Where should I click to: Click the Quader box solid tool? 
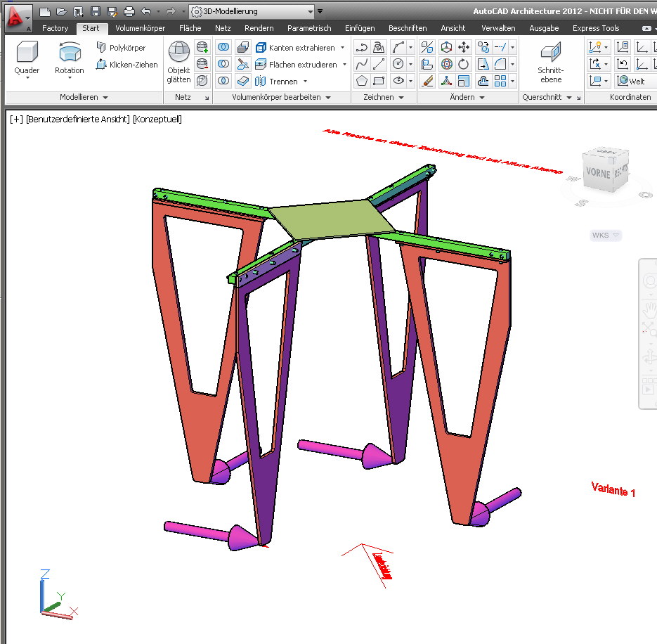27,56
